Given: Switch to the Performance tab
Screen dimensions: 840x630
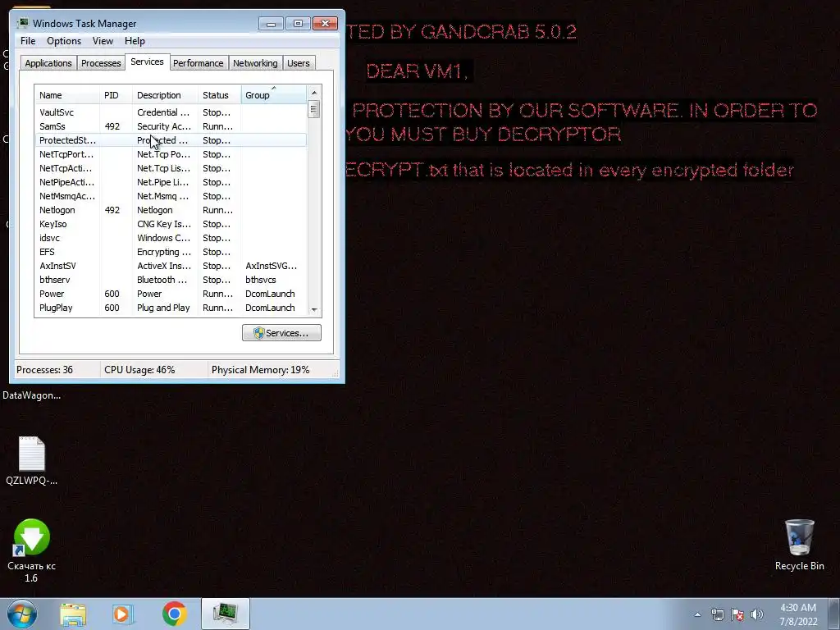Looking at the screenshot, I should pos(198,63).
